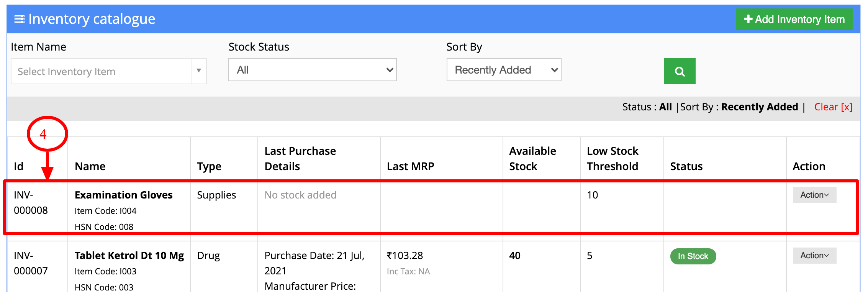The height and width of the screenshot is (292, 868).
Task: Open Action menu for Examination Gloves
Action: point(814,195)
